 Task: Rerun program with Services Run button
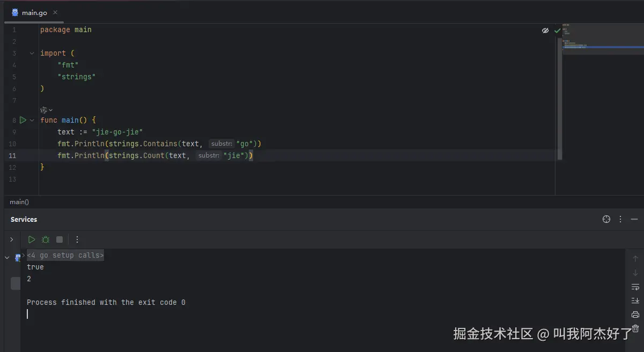(32, 239)
